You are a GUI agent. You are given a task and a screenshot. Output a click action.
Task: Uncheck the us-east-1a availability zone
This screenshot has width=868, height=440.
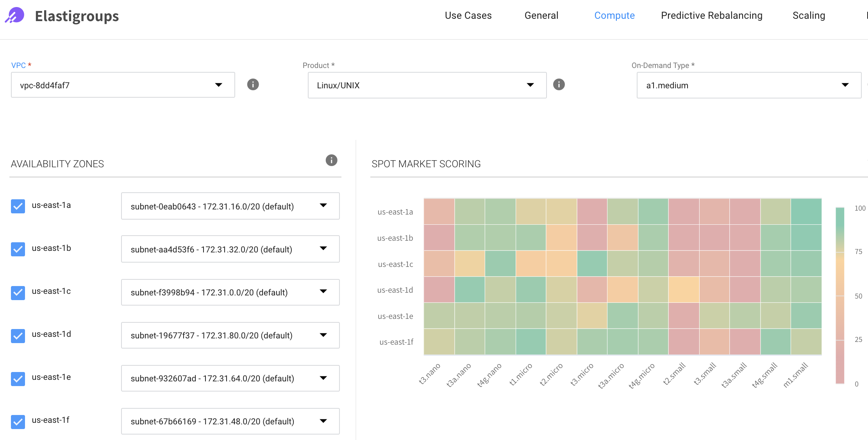click(x=18, y=206)
